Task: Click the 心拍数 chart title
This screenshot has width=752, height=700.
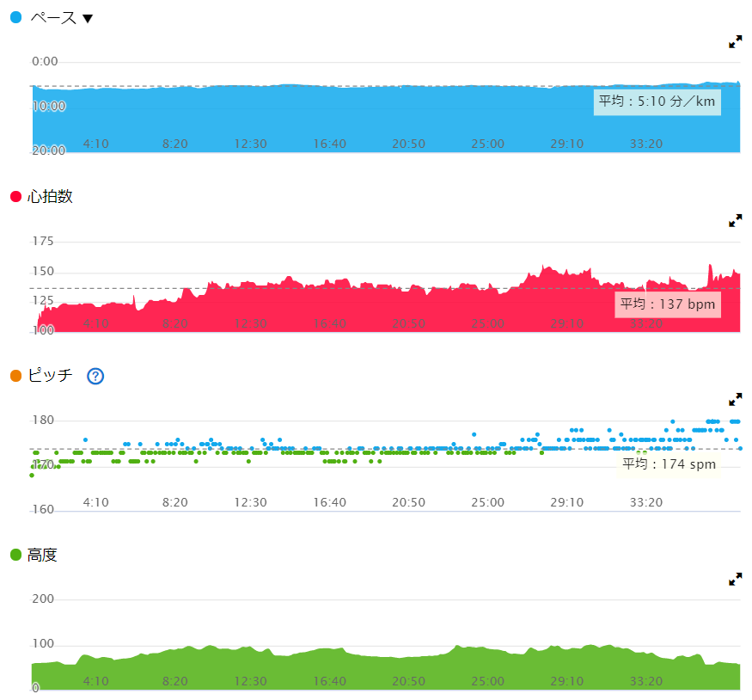Action: click(50, 197)
